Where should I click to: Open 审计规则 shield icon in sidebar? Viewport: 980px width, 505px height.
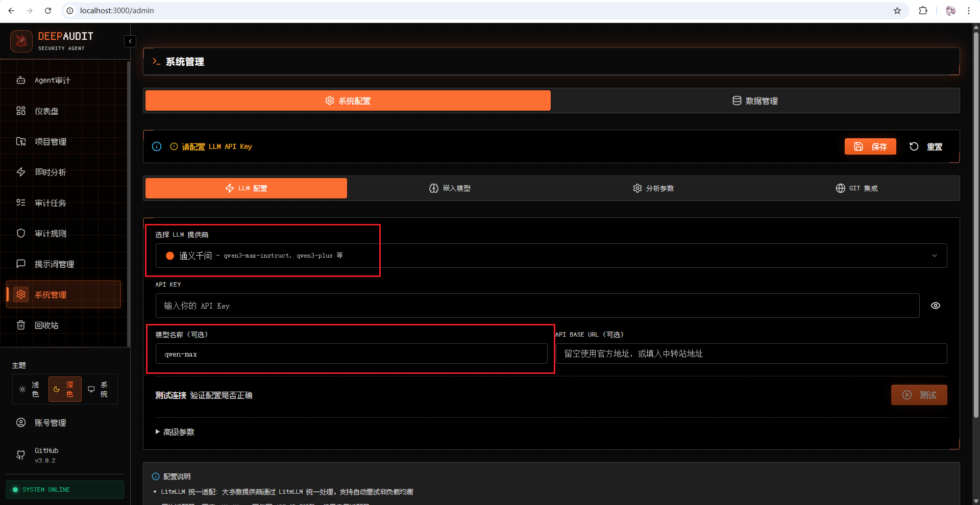[21, 234]
